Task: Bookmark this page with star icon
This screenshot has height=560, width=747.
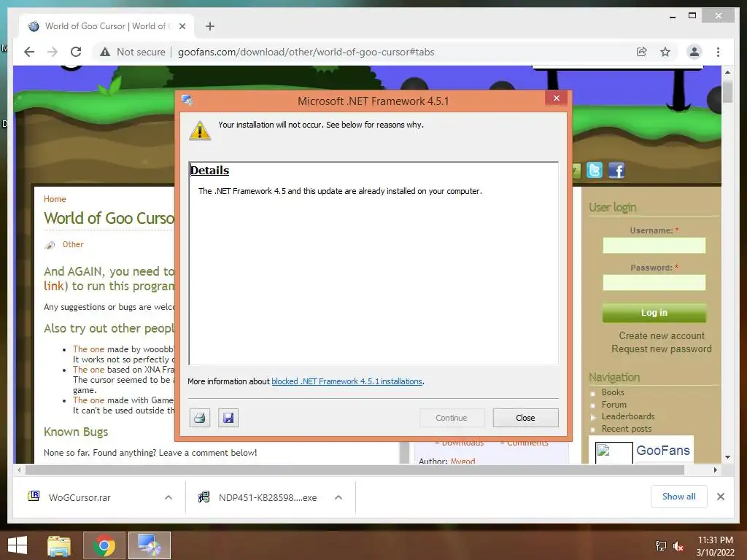Action: pos(665,52)
